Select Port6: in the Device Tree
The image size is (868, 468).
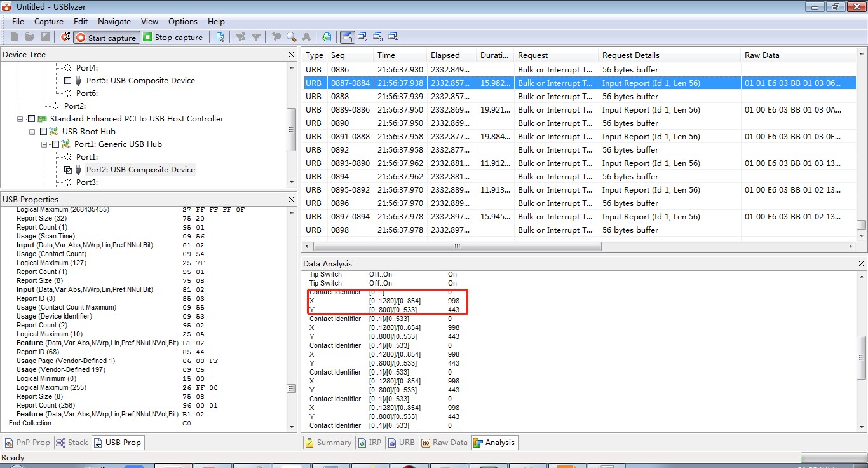(87, 93)
